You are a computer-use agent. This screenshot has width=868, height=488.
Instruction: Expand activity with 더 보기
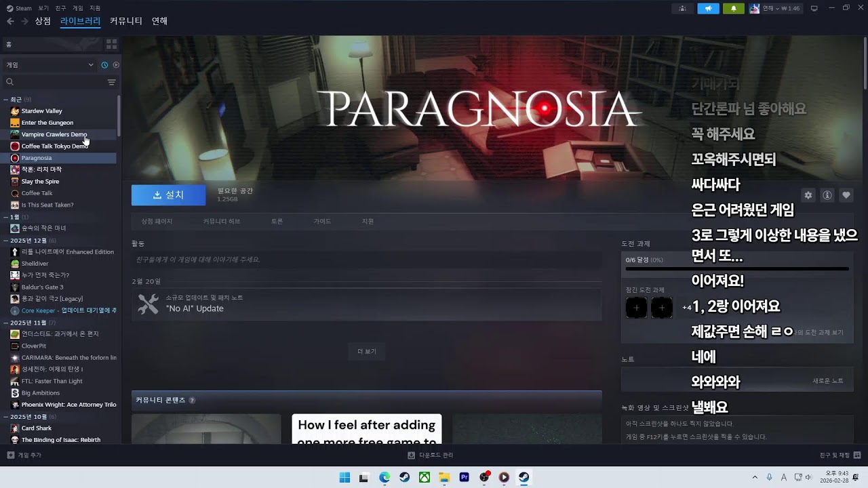(367, 351)
